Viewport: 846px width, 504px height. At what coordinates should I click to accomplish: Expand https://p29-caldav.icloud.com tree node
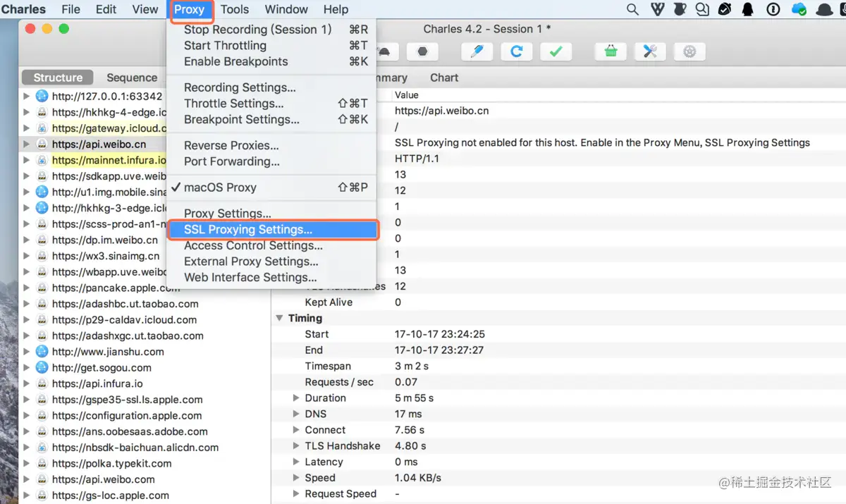pos(26,320)
